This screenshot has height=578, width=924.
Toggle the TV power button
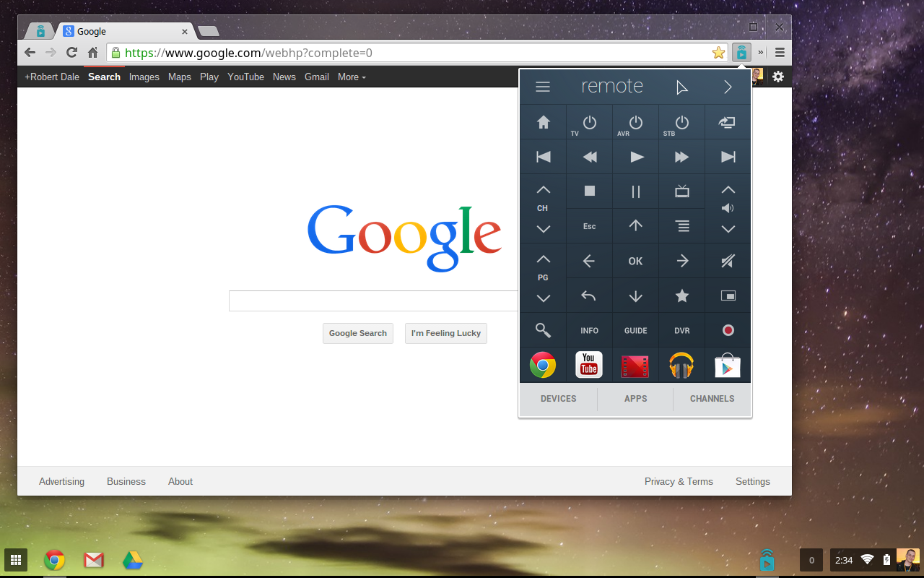pyautogui.click(x=589, y=122)
